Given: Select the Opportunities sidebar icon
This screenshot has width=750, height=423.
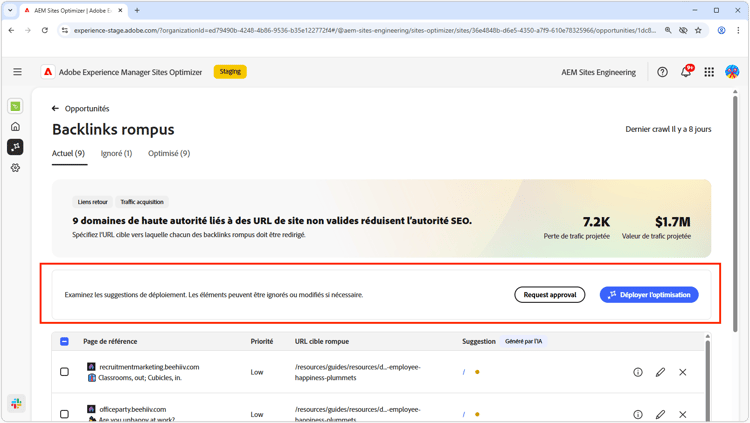Looking at the screenshot, I should click(x=15, y=147).
